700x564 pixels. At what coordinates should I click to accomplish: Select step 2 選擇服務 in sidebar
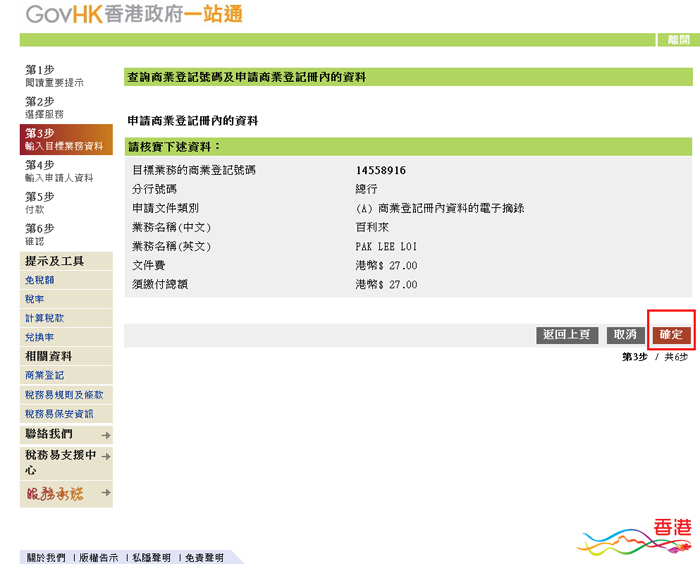coord(44,108)
